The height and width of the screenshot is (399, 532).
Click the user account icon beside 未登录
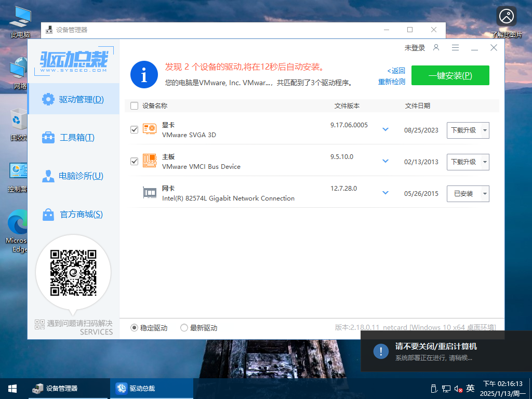[436, 47]
